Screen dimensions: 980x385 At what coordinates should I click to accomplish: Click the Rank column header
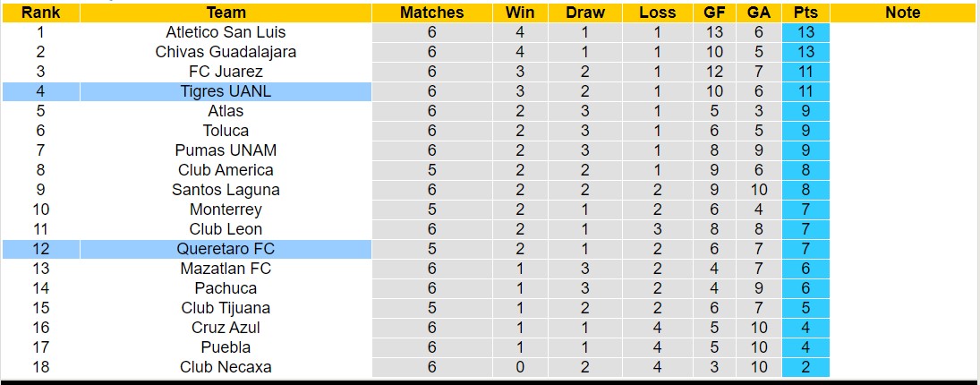[x=40, y=13]
